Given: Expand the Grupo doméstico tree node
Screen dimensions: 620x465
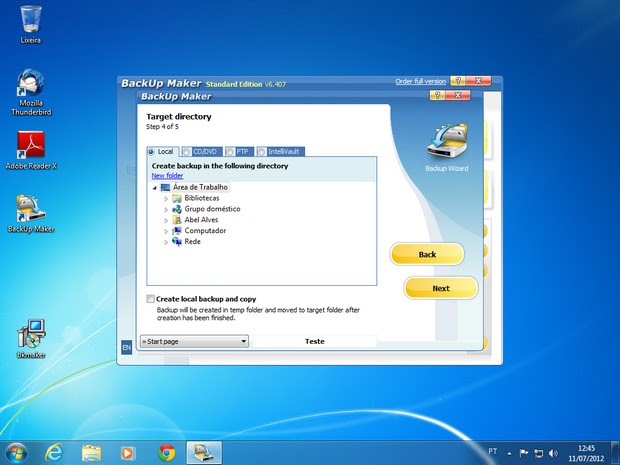Looking at the screenshot, I should 166,209.
